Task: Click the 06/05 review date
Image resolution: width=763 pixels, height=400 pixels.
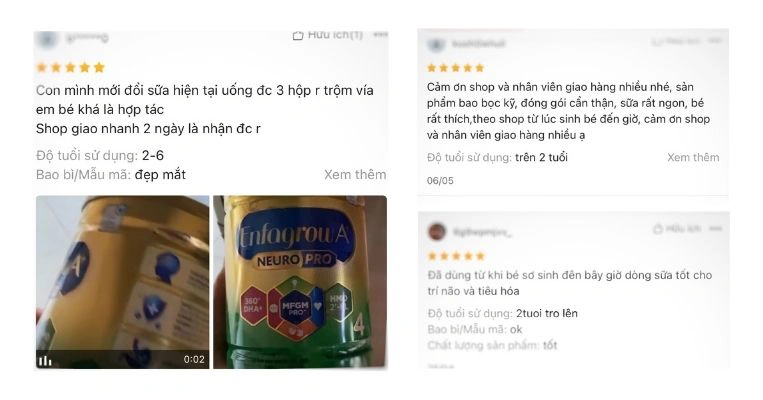Action: click(x=440, y=181)
